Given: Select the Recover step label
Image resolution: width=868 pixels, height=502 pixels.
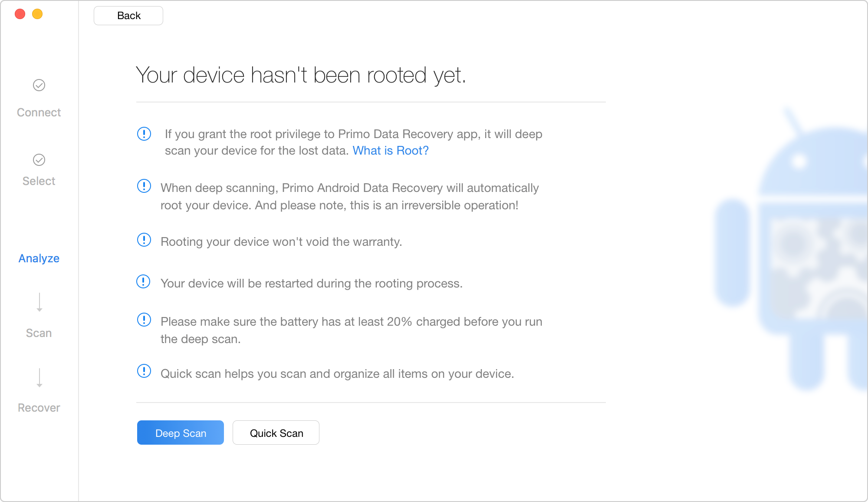Looking at the screenshot, I should click(x=39, y=408).
